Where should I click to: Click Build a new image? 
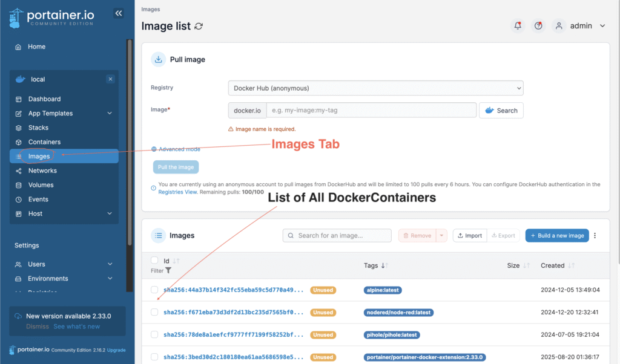557,236
